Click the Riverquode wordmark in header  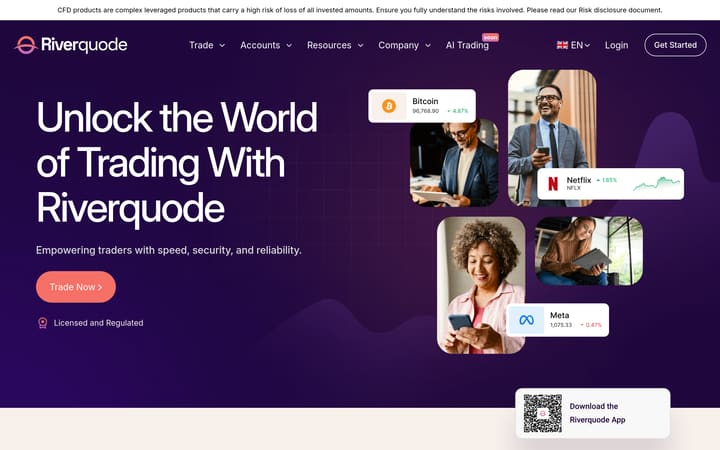coord(84,45)
